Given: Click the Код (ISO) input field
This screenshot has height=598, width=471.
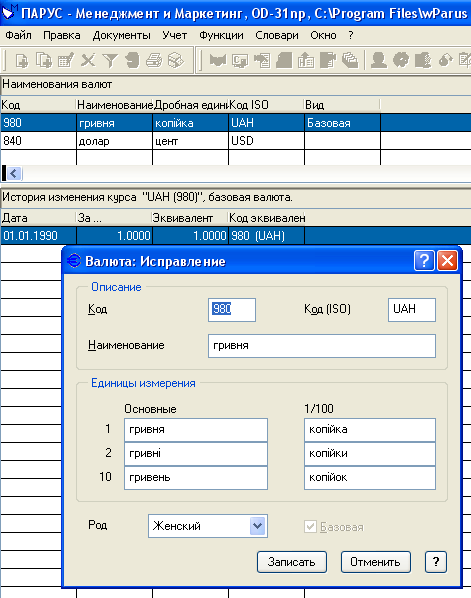Looking at the screenshot, I should click(412, 310).
